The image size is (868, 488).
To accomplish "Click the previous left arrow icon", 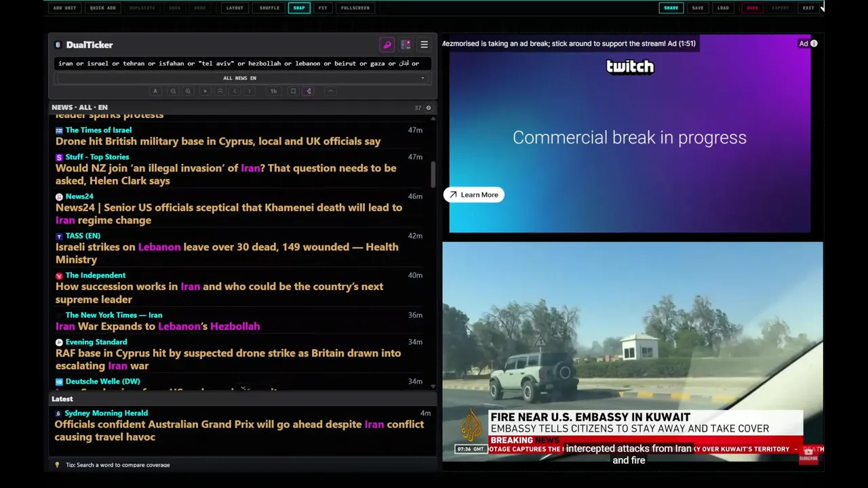I will [235, 91].
